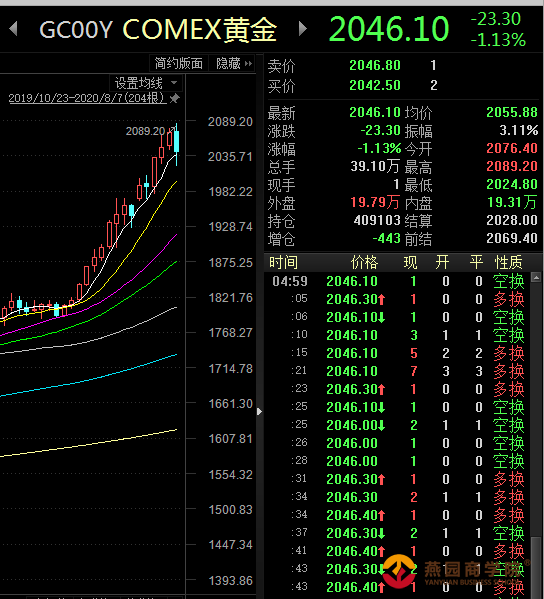Select the trade row at :15

pyautogui.click(x=397, y=353)
